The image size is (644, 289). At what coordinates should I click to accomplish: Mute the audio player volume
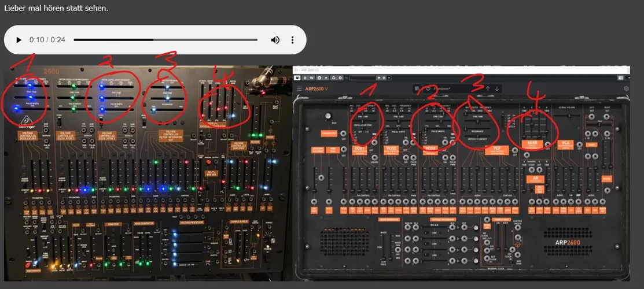275,40
